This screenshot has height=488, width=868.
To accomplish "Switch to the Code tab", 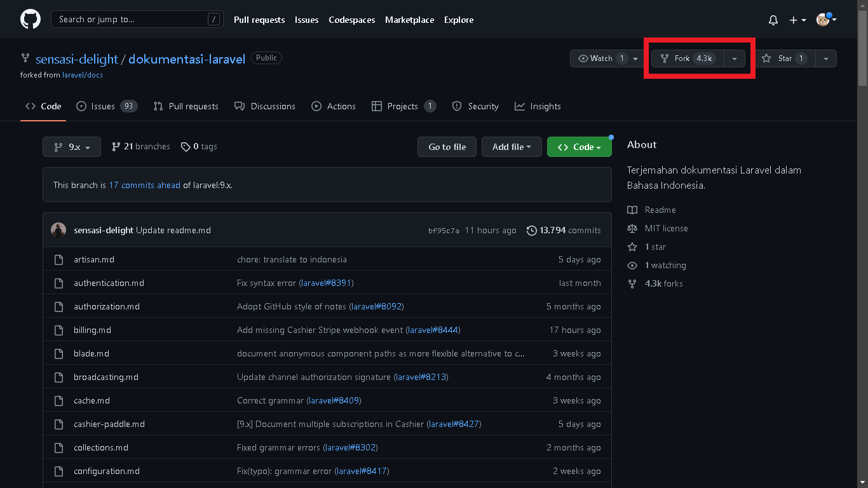I will pos(43,106).
